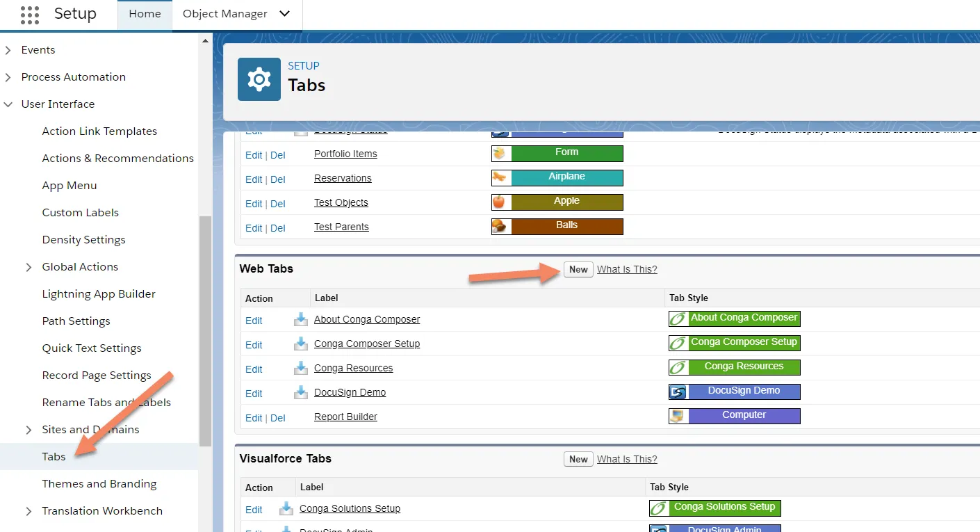Click download icon for Conga Solutions Setup
Image resolution: width=980 pixels, height=532 pixels.
point(286,508)
